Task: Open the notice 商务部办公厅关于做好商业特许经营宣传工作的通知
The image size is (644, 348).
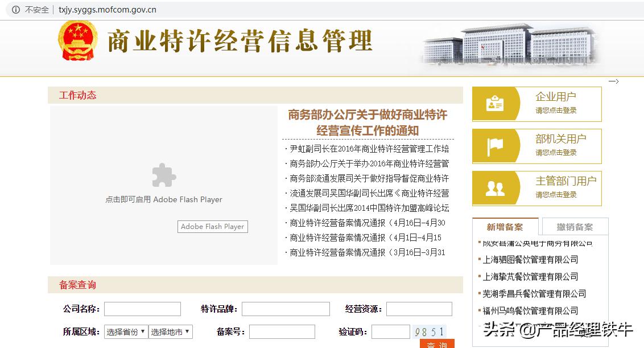Action: pyautogui.click(x=366, y=122)
